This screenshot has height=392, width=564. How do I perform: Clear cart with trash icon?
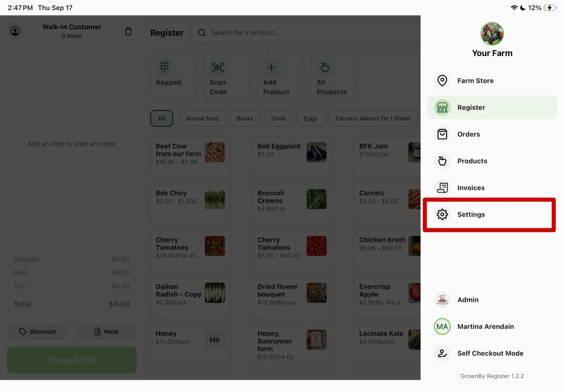128,31
